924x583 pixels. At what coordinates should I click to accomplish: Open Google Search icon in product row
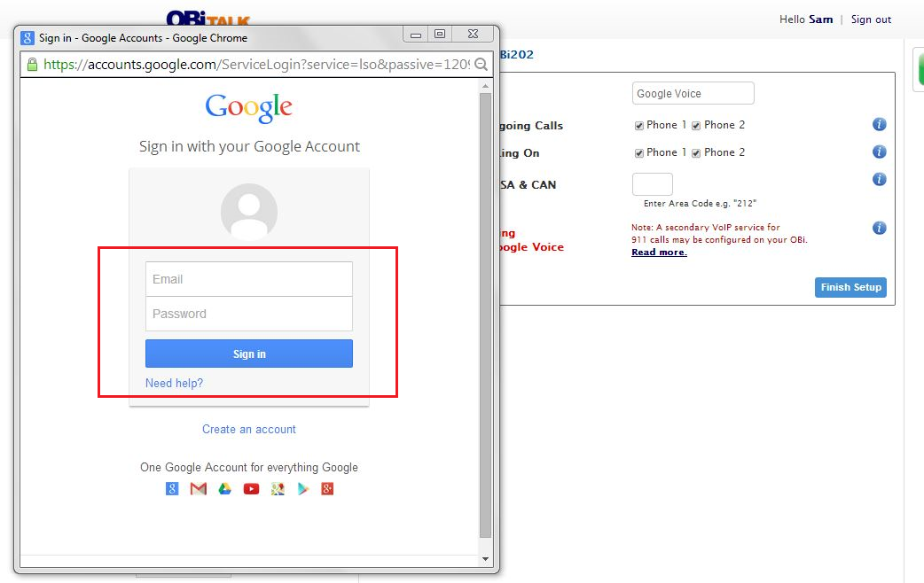click(172, 488)
